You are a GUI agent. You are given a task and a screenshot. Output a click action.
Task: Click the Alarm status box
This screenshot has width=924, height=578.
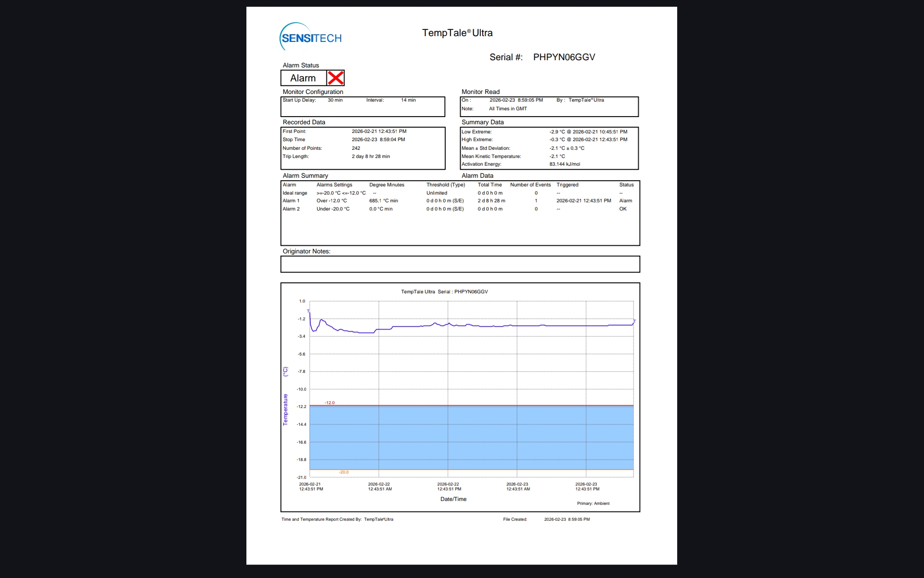(x=303, y=78)
